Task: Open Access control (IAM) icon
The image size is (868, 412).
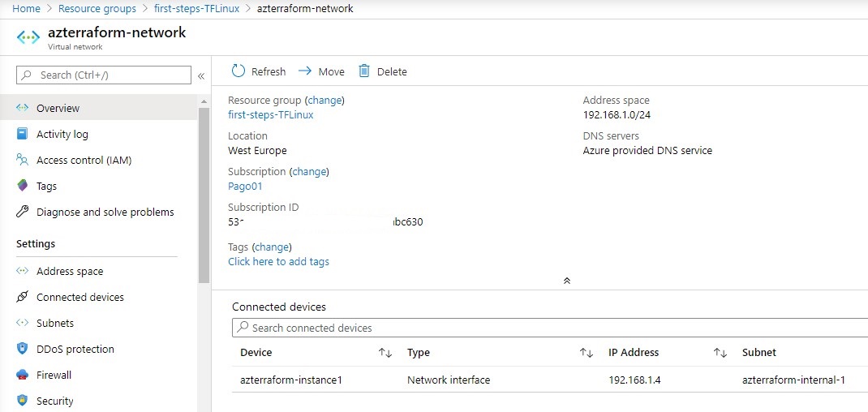Action: [x=23, y=161]
